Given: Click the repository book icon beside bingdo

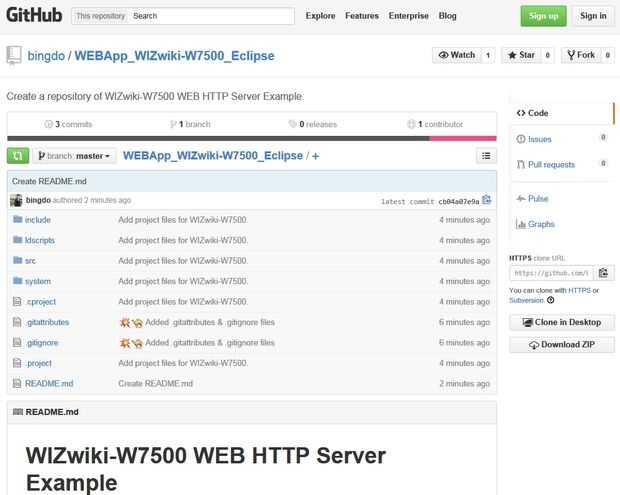Looking at the screenshot, I should point(14,55).
